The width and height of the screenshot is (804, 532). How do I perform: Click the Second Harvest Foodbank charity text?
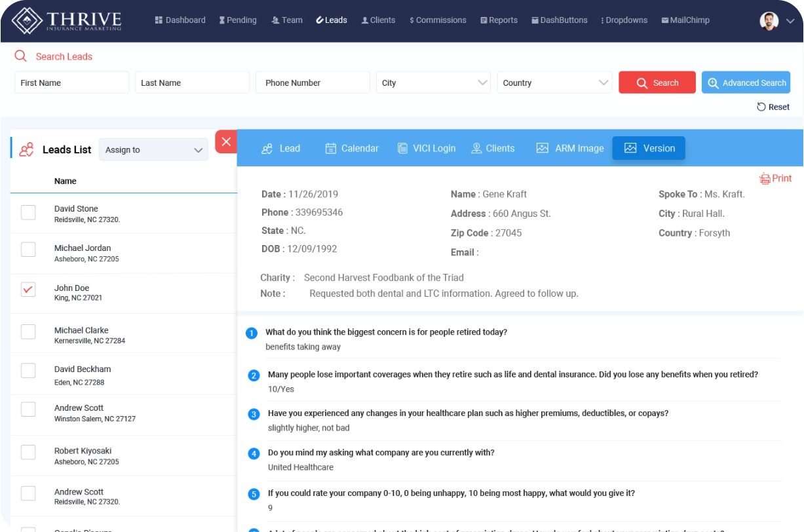point(384,278)
